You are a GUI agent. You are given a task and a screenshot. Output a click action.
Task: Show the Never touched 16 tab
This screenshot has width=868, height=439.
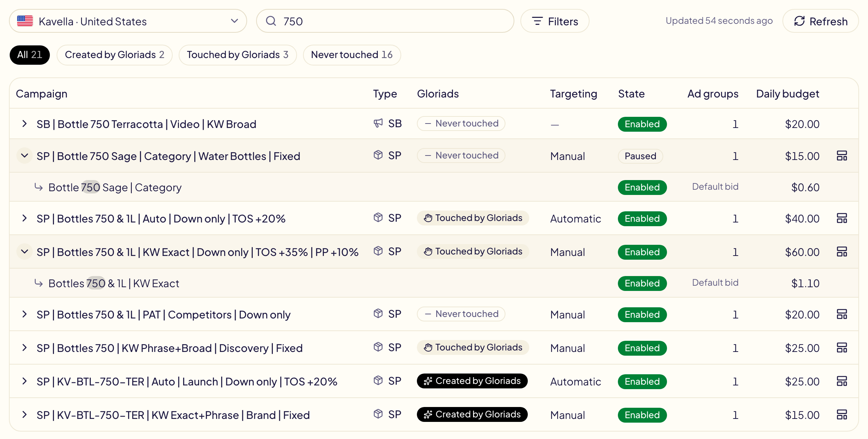pos(352,55)
